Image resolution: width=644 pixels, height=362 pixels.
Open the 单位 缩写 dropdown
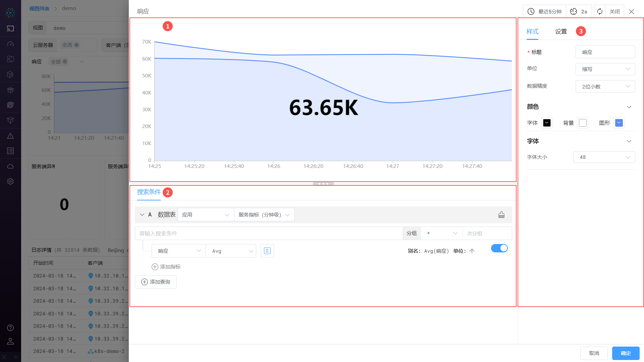(605, 69)
